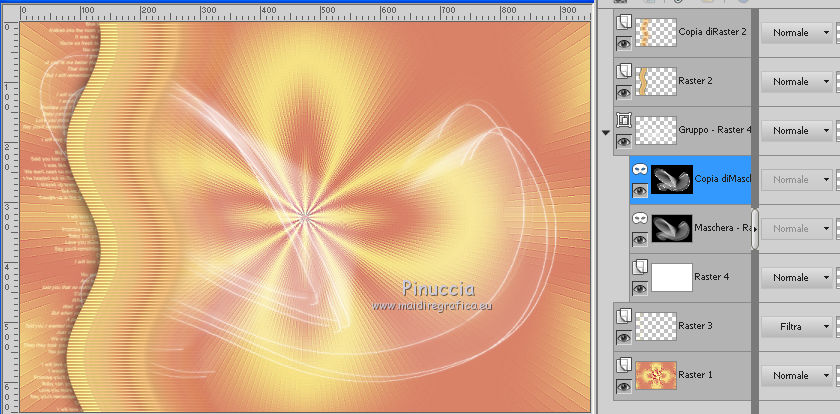Click the group layer icon of Gruppo - Raster 4
The height and width of the screenshot is (414, 840).
pos(624,121)
